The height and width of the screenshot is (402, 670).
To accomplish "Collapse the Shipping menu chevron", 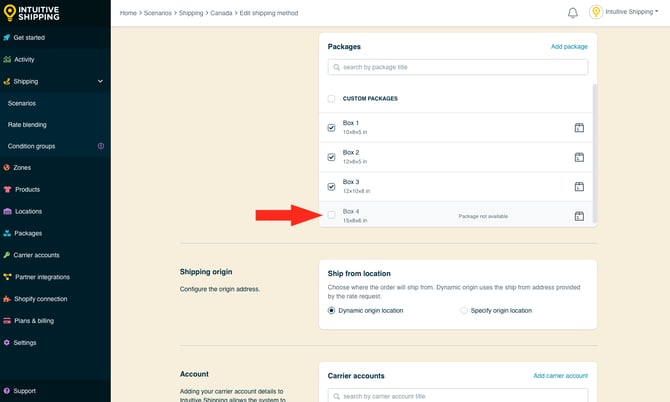I will [100, 81].
